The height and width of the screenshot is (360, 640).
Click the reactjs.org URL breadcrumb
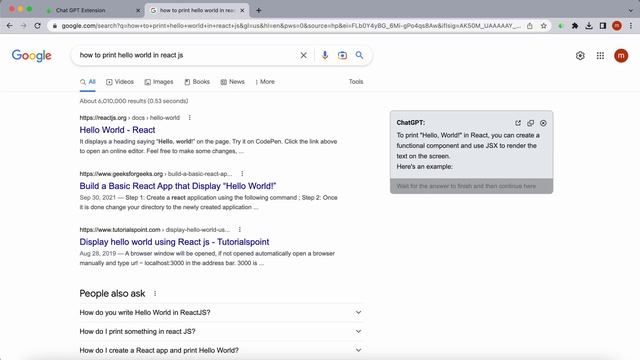click(x=129, y=118)
